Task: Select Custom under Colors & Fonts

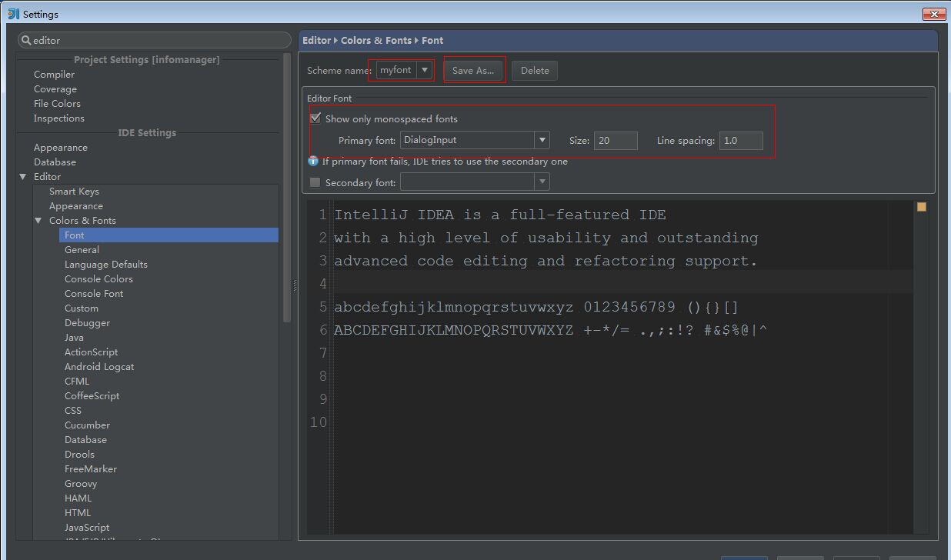Action: [x=82, y=308]
